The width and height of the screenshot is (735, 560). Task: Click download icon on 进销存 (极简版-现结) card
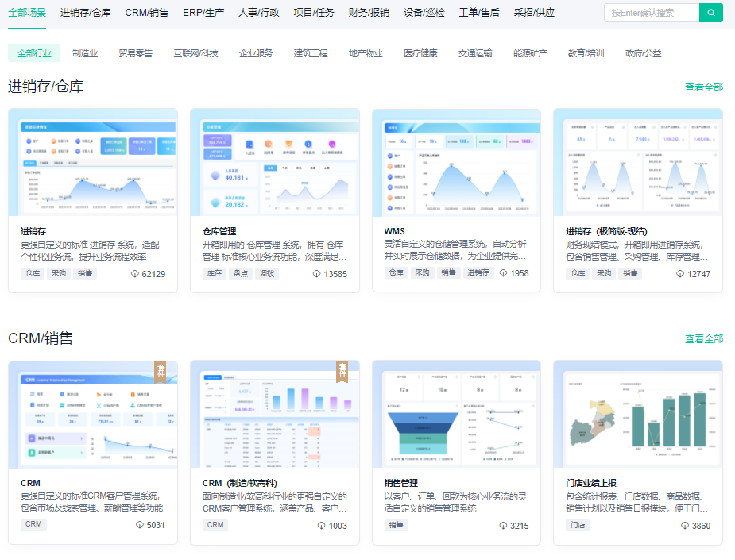tap(680, 274)
